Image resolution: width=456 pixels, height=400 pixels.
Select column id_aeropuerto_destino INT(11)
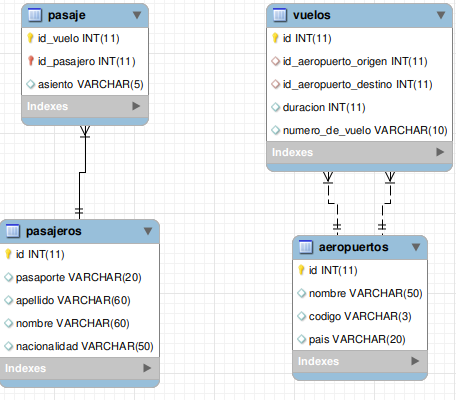359,84
